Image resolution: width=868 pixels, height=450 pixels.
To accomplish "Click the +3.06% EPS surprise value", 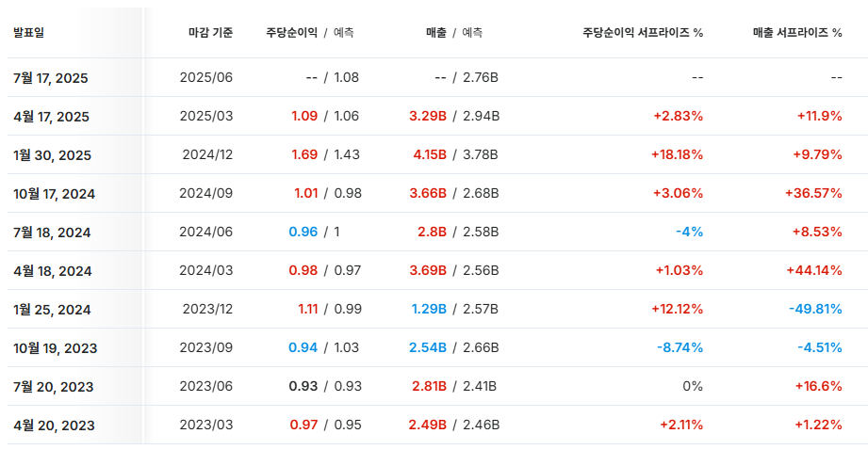I will (x=679, y=194).
